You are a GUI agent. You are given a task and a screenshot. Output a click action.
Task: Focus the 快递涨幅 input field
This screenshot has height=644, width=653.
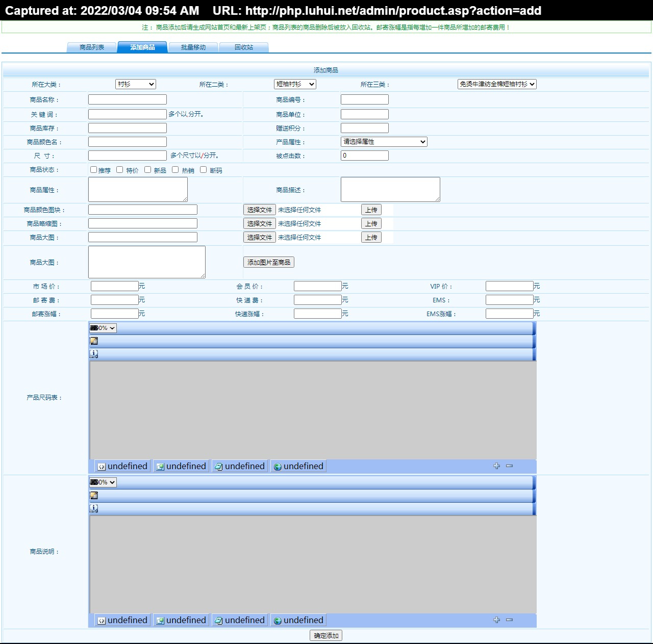click(318, 314)
